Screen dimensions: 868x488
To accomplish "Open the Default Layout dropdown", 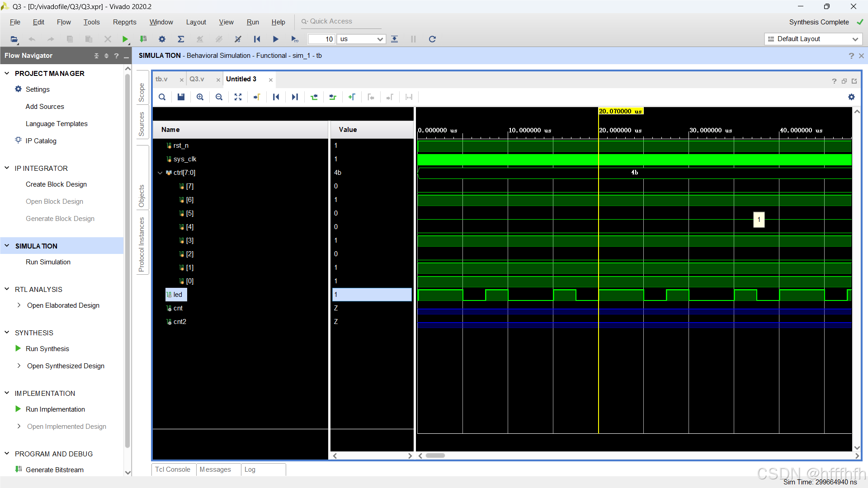I will [855, 39].
